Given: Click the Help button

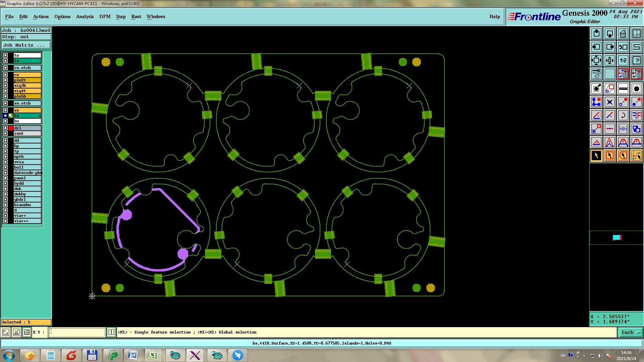Looking at the screenshot, I should (x=494, y=16).
